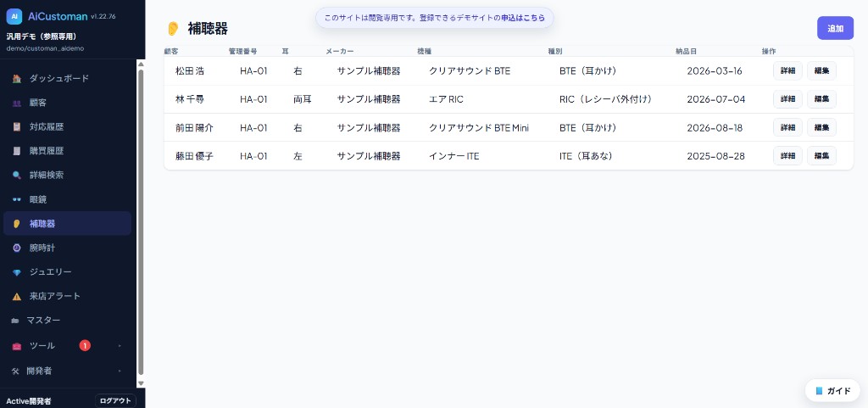Click the 管理番号 column header

click(x=242, y=51)
